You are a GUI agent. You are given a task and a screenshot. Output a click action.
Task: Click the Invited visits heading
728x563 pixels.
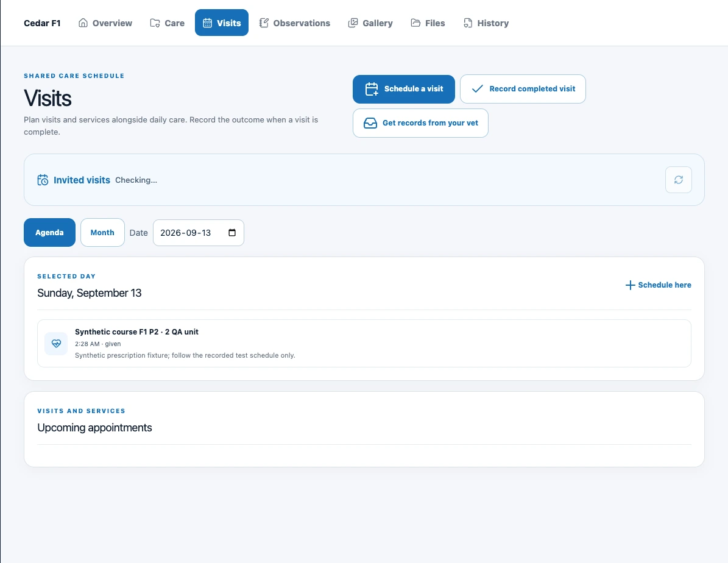[82, 180]
